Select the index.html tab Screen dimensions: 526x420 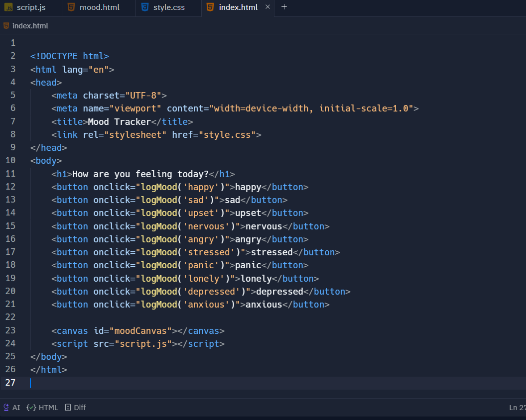238,7
